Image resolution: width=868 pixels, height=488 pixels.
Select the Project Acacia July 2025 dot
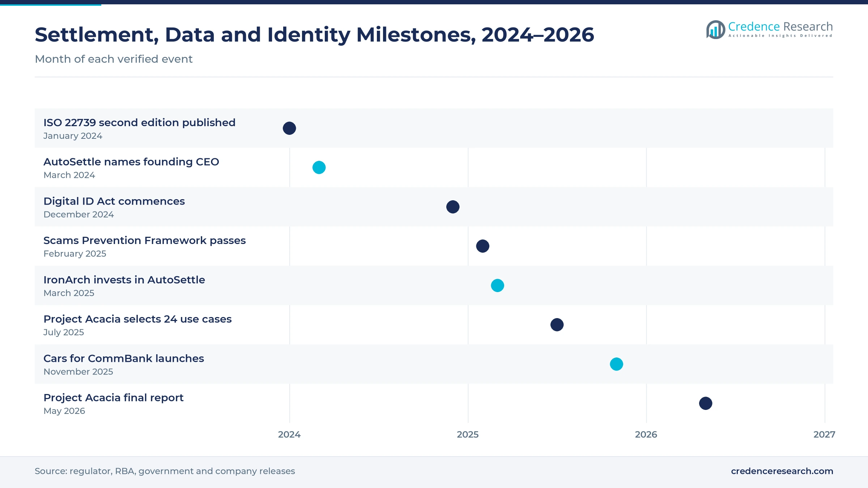click(x=557, y=325)
